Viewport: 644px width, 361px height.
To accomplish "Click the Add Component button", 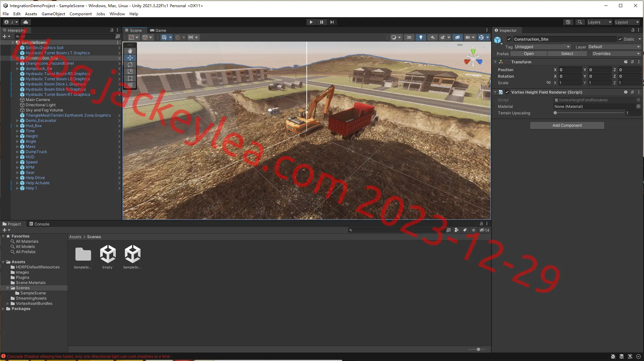I will 567,125.
